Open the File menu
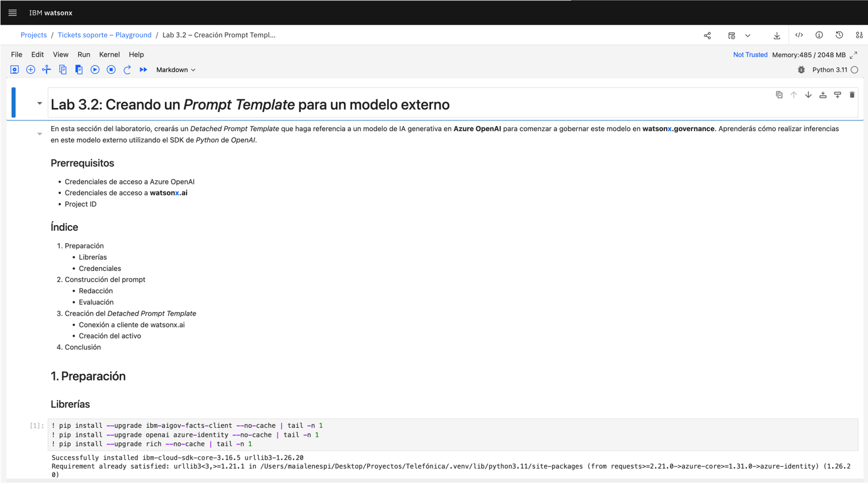Image resolution: width=868 pixels, height=483 pixels. point(17,55)
